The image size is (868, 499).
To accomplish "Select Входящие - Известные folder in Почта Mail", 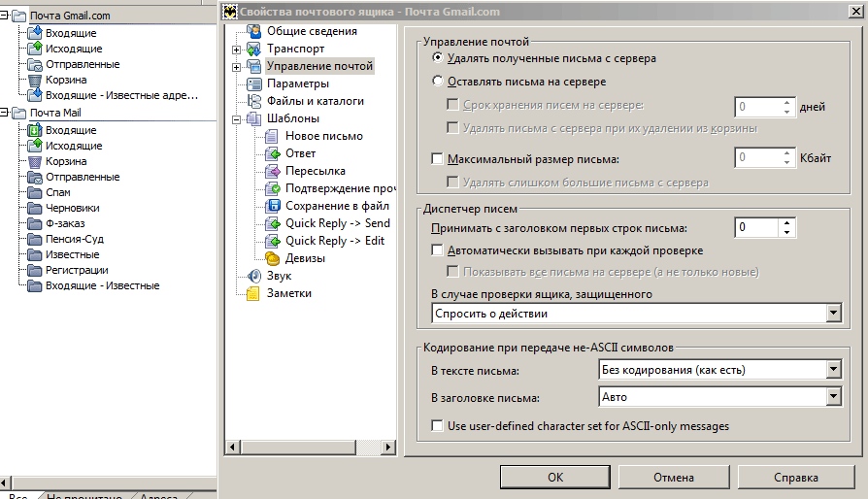I will [102, 285].
